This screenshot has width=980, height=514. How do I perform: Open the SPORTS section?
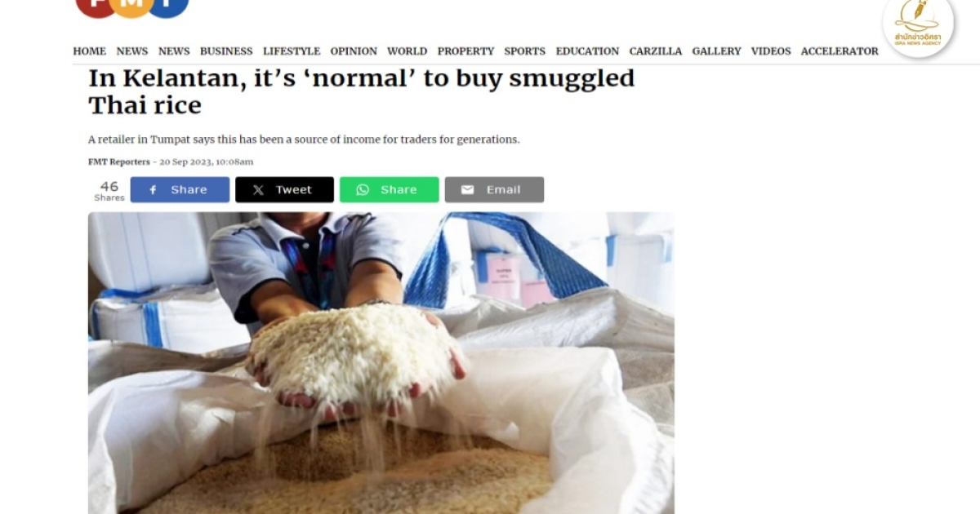[x=524, y=51]
